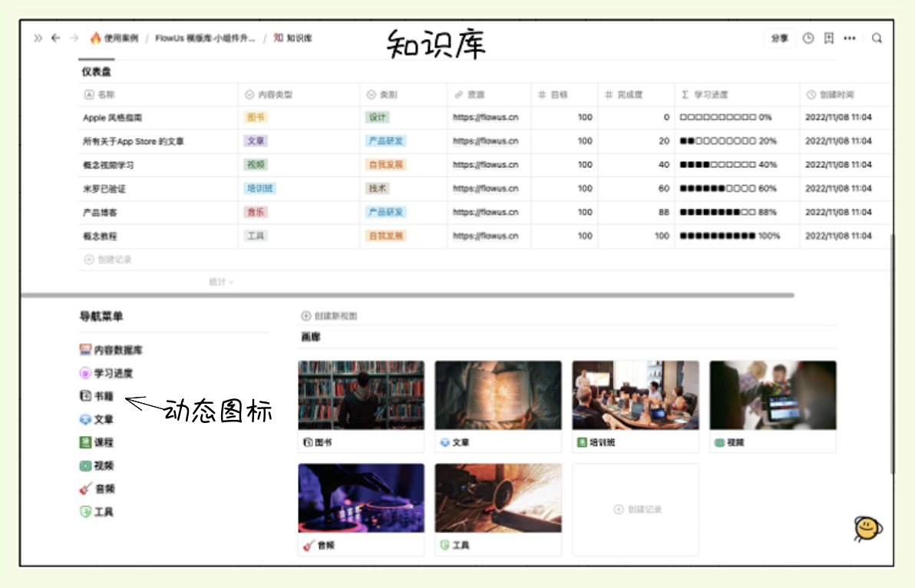Open 工具 in navigation menu
Screen dimensions: 915x588
pos(96,512)
